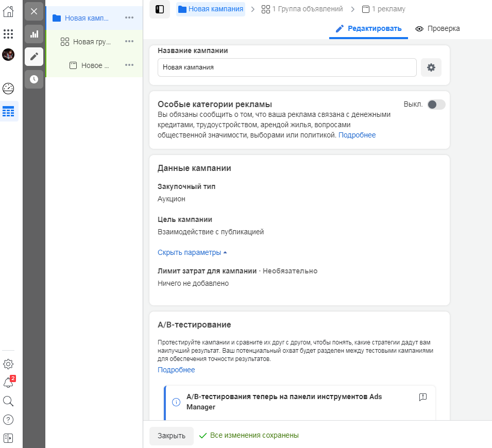Close the editing panel with X

point(34,12)
